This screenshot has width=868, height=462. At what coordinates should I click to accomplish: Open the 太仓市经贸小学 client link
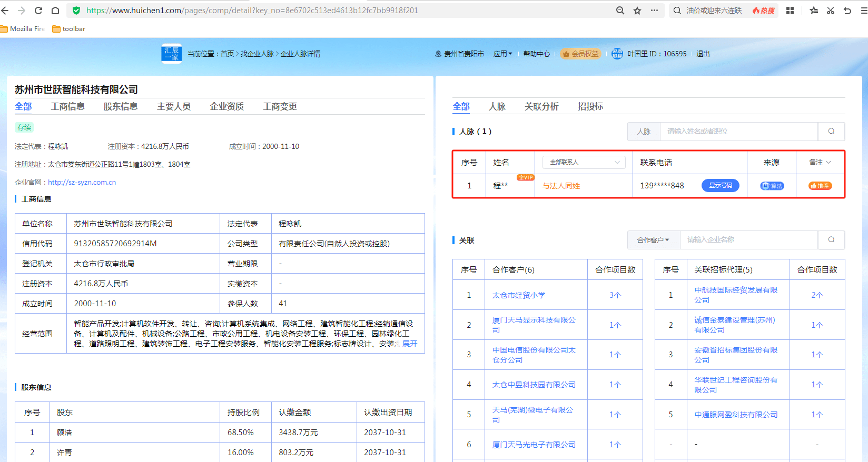tap(519, 295)
